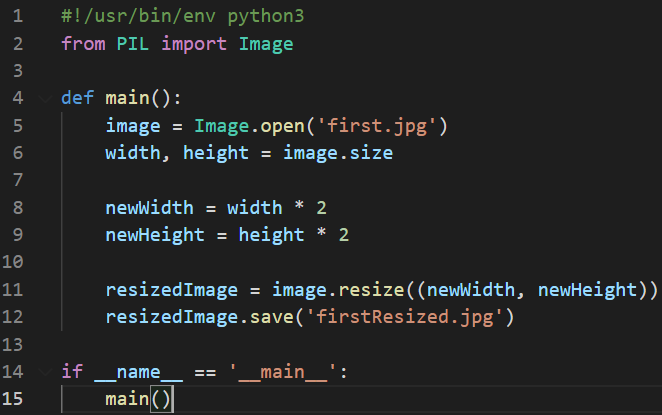
Task: Click the 'size' attribute
Action: pos(371,153)
